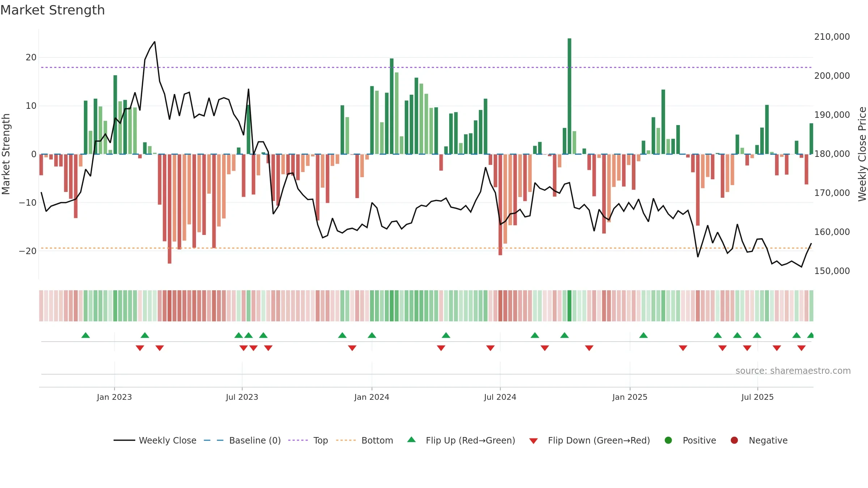Viewport: 868px width, 488px height.
Task: Click the Jul 2025 axis label
Action: (x=758, y=397)
